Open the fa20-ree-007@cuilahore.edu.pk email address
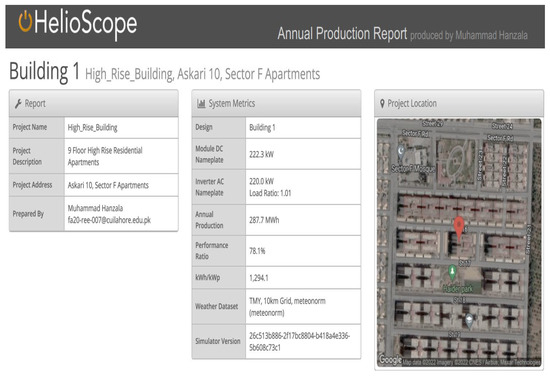 pyautogui.click(x=109, y=220)
